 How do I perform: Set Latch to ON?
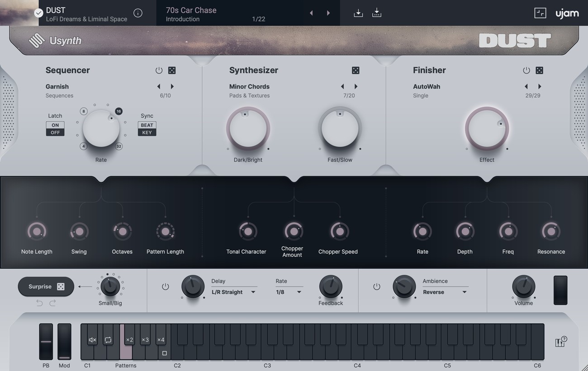[x=55, y=125]
